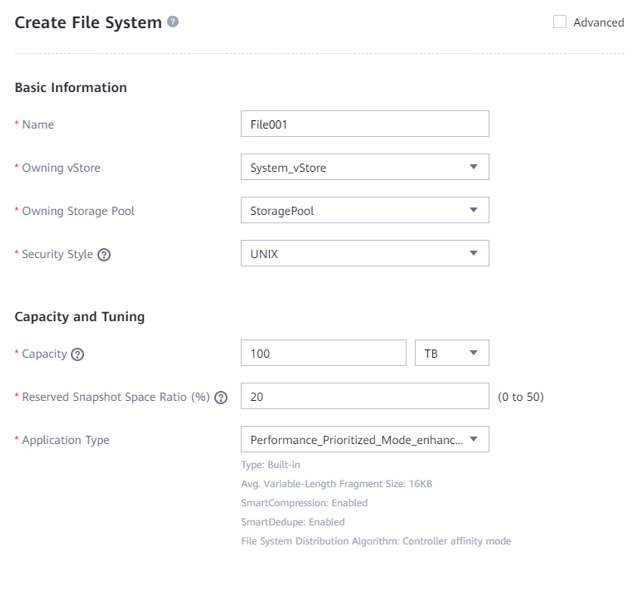
Task: Open the Security Style UNIX dropdown
Action: coord(364,253)
